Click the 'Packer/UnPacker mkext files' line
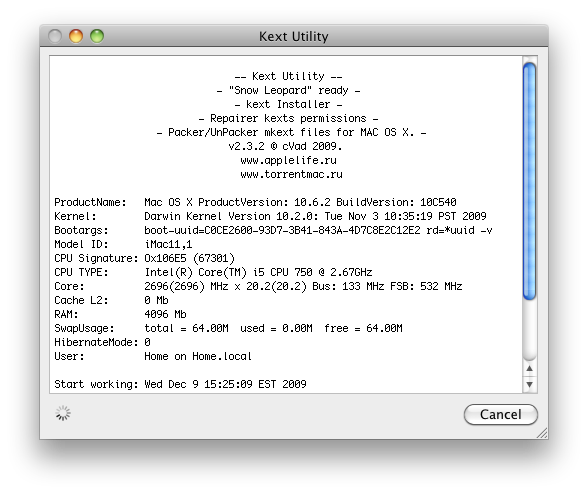The image size is (588, 494). pos(291,132)
